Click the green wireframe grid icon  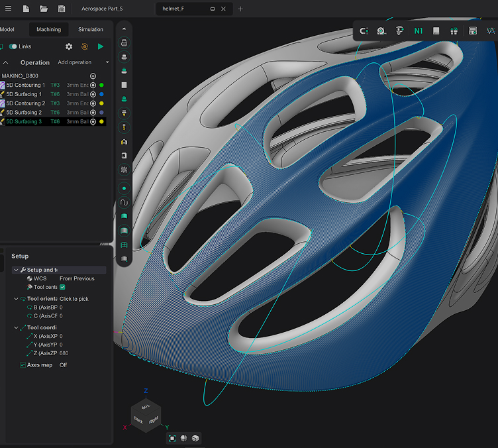coord(124,245)
